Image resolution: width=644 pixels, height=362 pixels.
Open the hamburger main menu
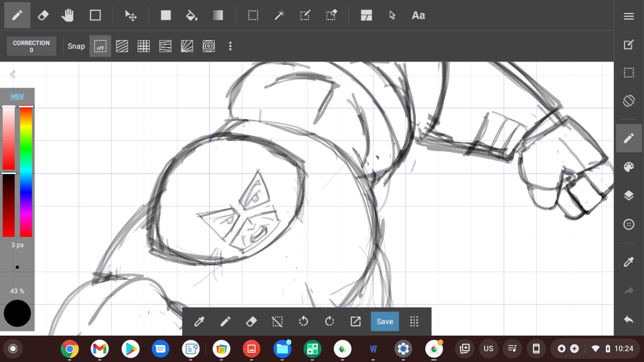pyautogui.click(x=629, y=16)
